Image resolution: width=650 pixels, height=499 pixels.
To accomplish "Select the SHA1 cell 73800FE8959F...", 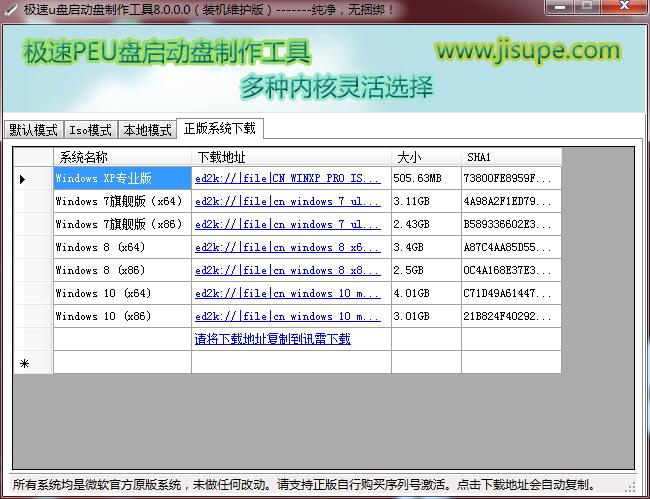I will pyautogui.click(x=511, y=178).
